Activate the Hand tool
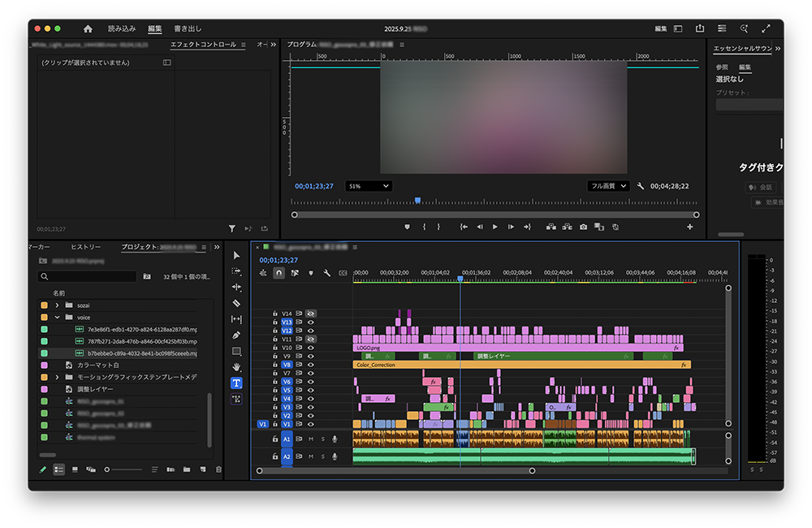812x528 pixels. [x=236, y=367]
